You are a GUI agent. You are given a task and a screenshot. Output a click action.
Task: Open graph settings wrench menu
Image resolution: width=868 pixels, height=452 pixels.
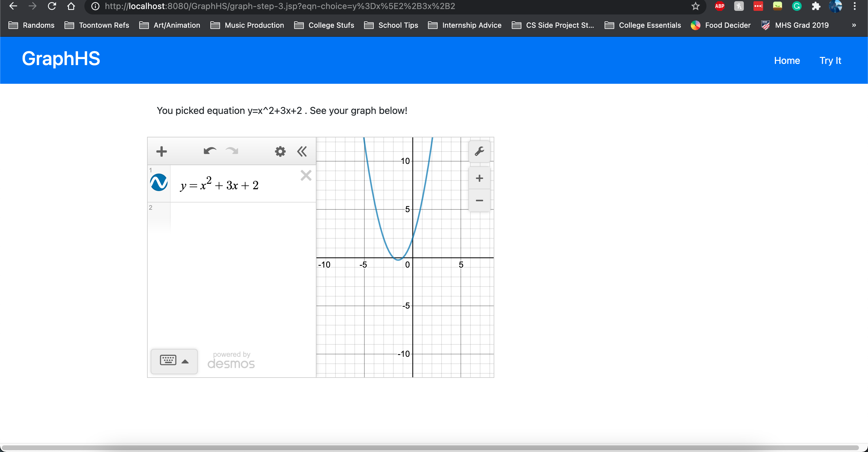coord(479,152)
